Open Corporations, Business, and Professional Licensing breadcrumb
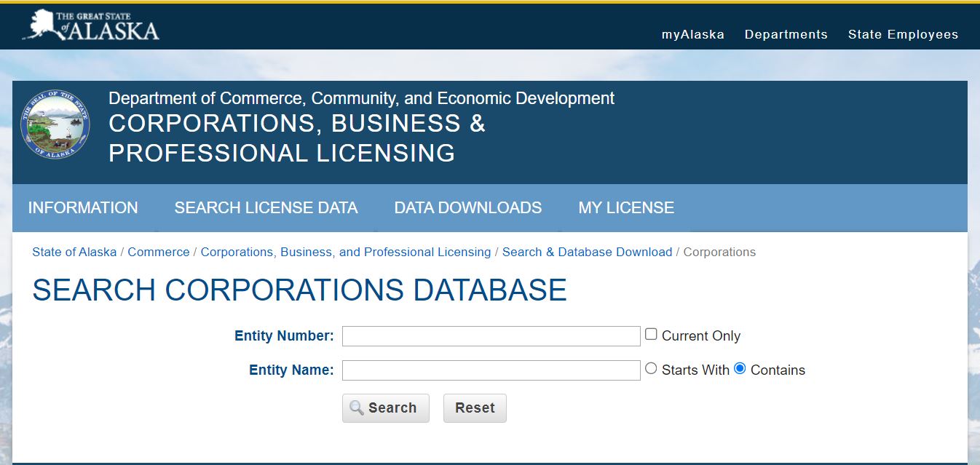Viewport: 980px width, 465px height. 346,252
